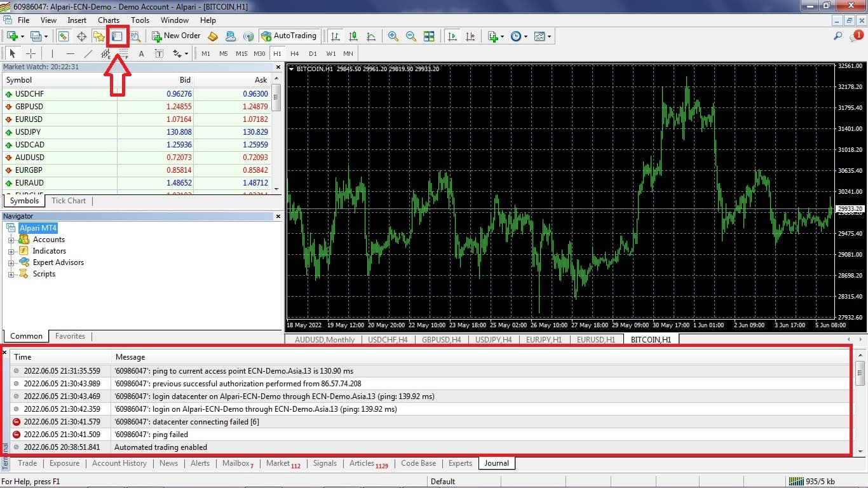
Task: Expand the Scripts tree node
Action: (11, 274)
